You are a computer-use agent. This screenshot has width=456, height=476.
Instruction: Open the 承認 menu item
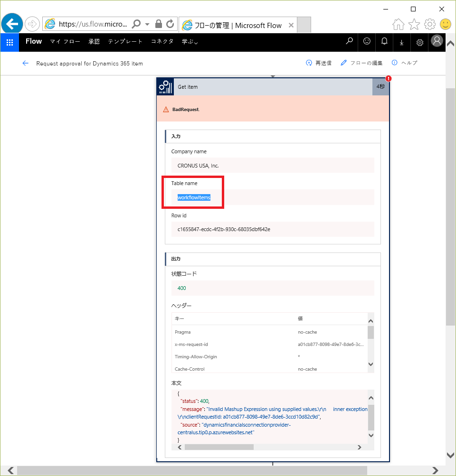click(x=94, y=42)
